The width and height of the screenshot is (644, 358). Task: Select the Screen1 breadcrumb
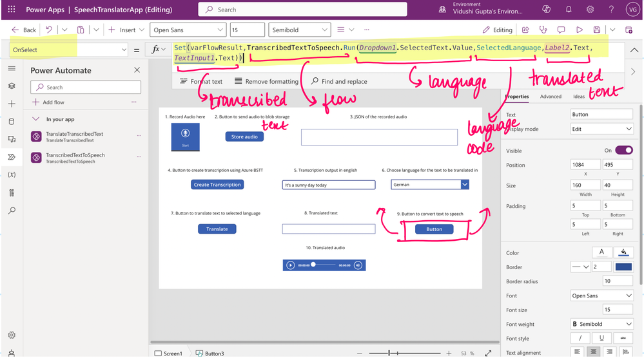168,353
